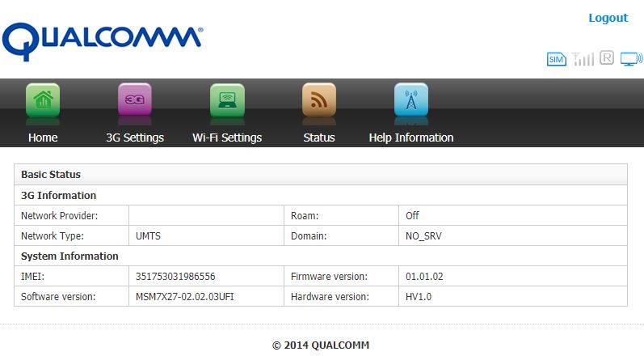Click the green Home house icon
644x356 pixels.
point(43,100)
